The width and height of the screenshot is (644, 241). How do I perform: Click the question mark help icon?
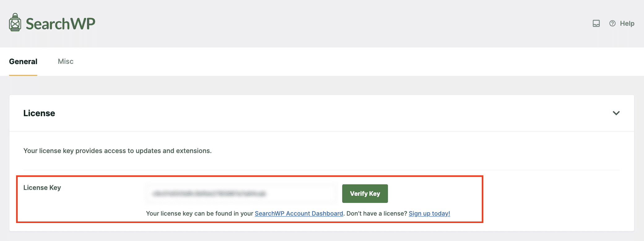(612, 24)
